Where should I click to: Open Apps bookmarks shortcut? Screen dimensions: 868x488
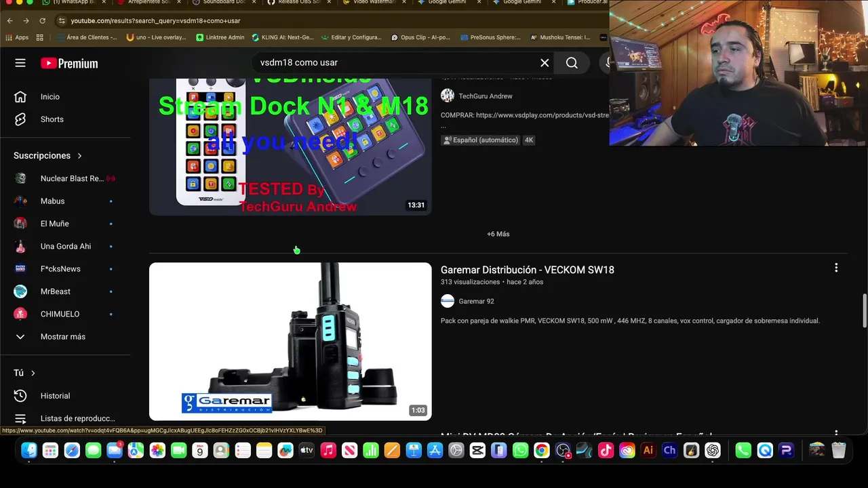tap(18, 37)
